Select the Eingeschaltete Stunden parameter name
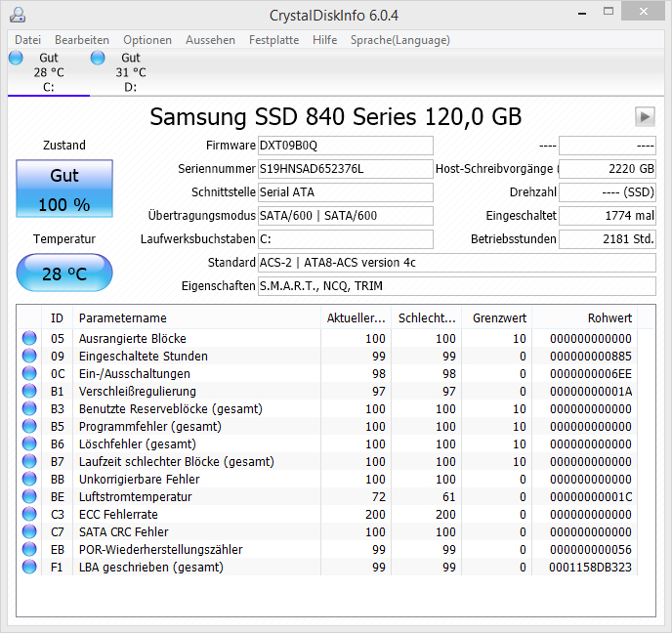Viewport: 672px width, 633px height. point(144,357)
